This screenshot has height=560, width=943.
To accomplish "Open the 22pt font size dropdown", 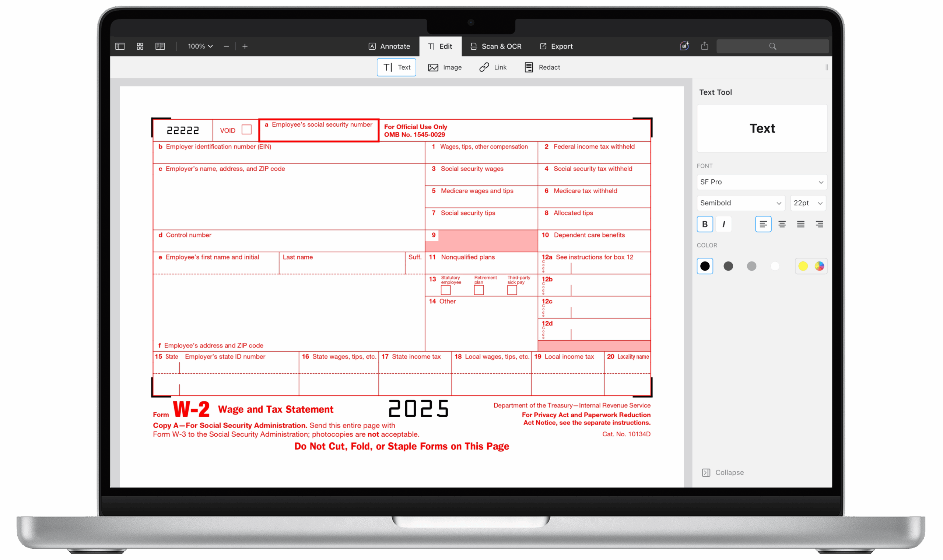I will pos(808,203).
